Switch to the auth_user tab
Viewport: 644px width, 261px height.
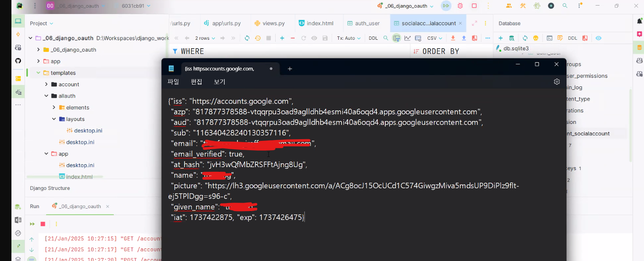point(363,23)
